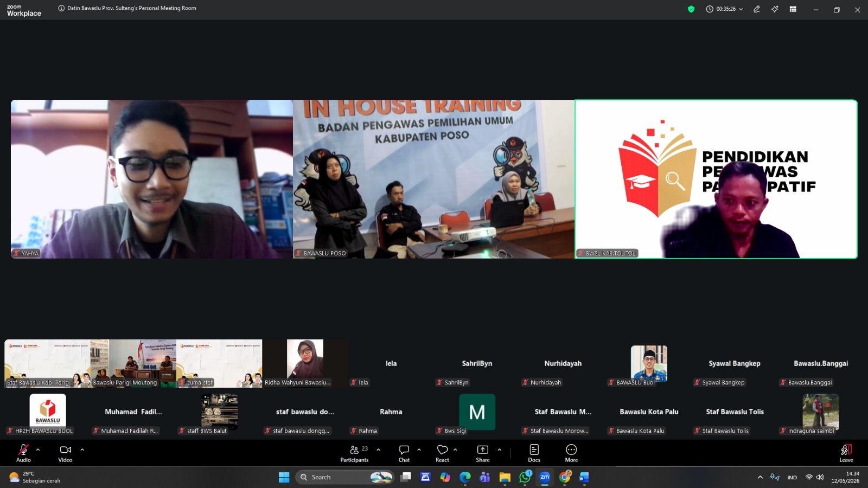Open volume control in system tray
This screenshot has width=868, height=488.
[x=820, y=477]
